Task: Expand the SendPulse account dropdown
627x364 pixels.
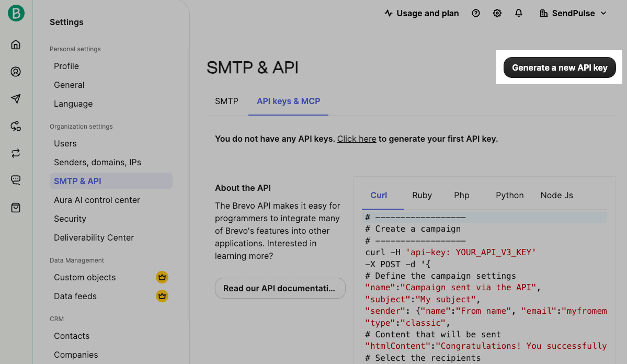Action: coord(573,13)
